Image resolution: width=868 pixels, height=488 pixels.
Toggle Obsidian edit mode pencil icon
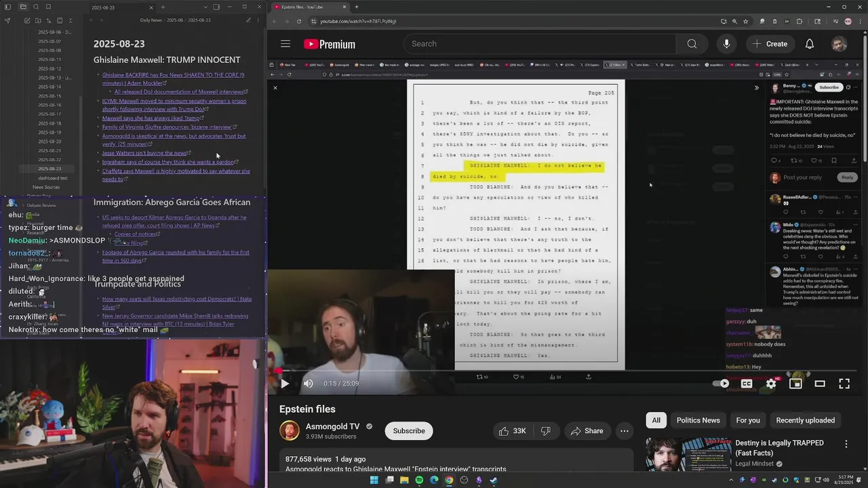pos(248,20)
